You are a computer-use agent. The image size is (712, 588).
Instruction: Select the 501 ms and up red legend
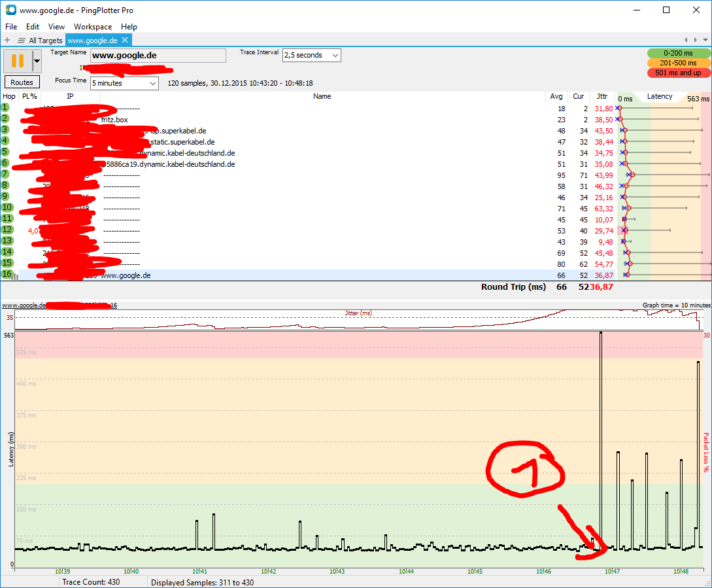click(x=679, y=73)
